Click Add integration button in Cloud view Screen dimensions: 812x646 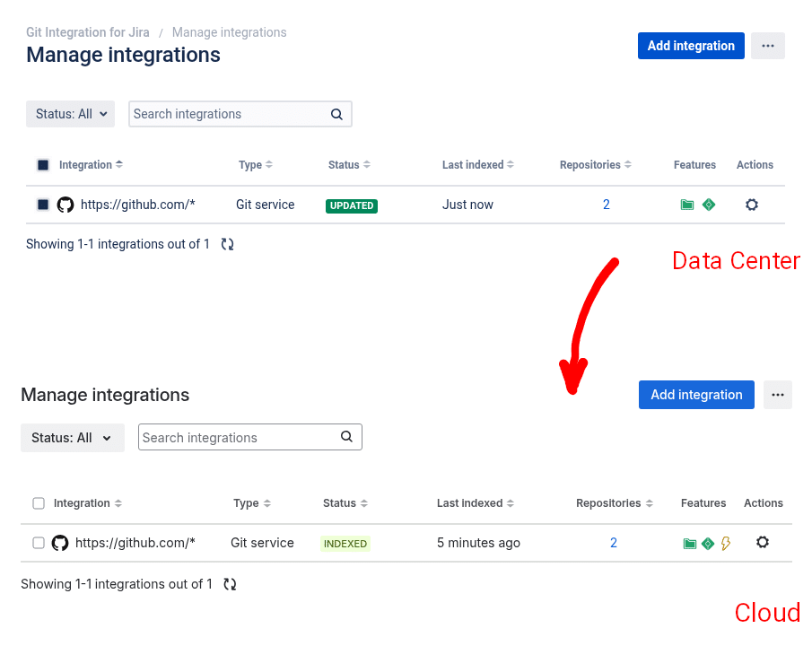click(x=696, y=395)
